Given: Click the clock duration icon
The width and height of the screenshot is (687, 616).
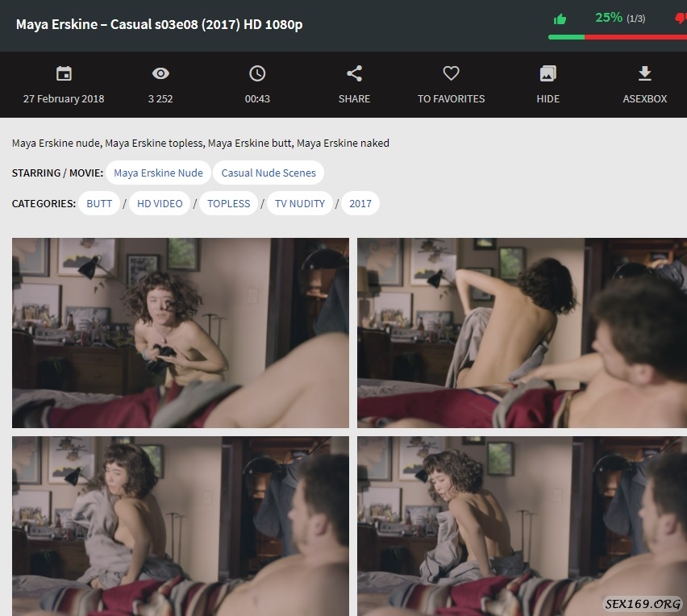Looking at the screenshot, I should (257, 74).
